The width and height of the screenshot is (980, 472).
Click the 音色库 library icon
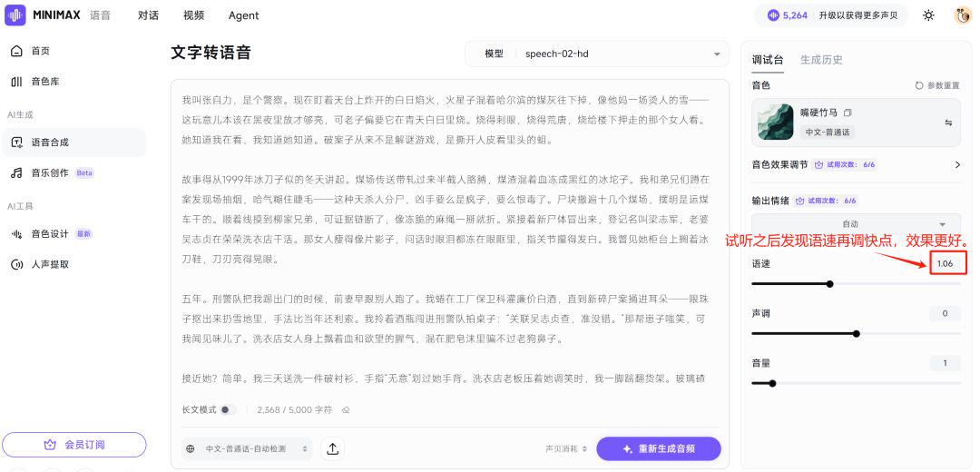click(x=17, y=82)
